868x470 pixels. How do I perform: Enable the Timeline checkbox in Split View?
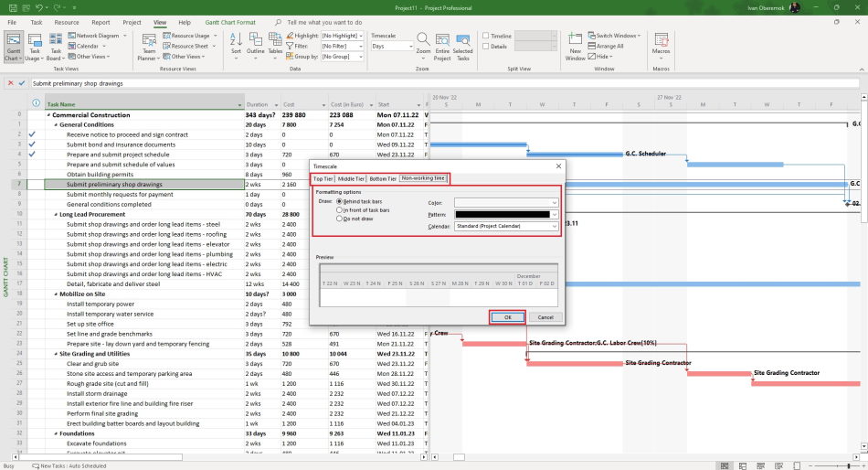click(486, 36)
